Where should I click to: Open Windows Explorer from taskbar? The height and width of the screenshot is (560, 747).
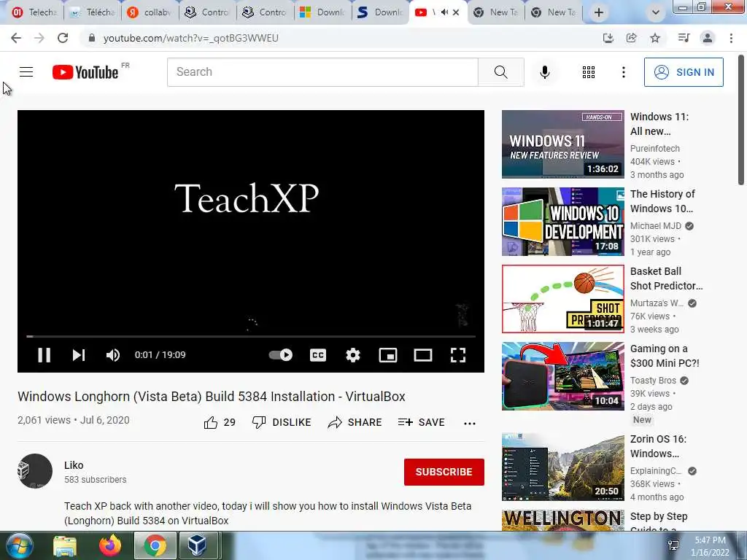click(65, 546)
